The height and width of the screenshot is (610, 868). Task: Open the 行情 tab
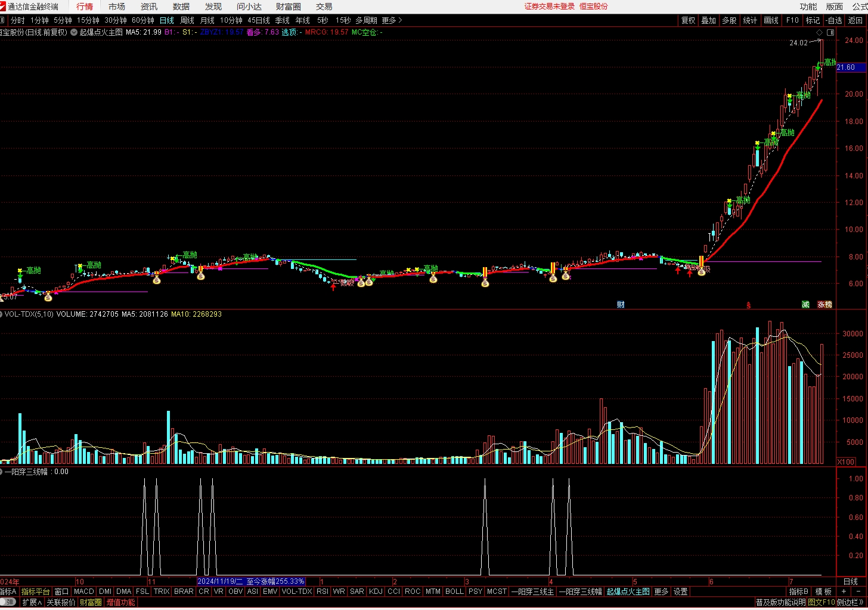coord(85,7)
